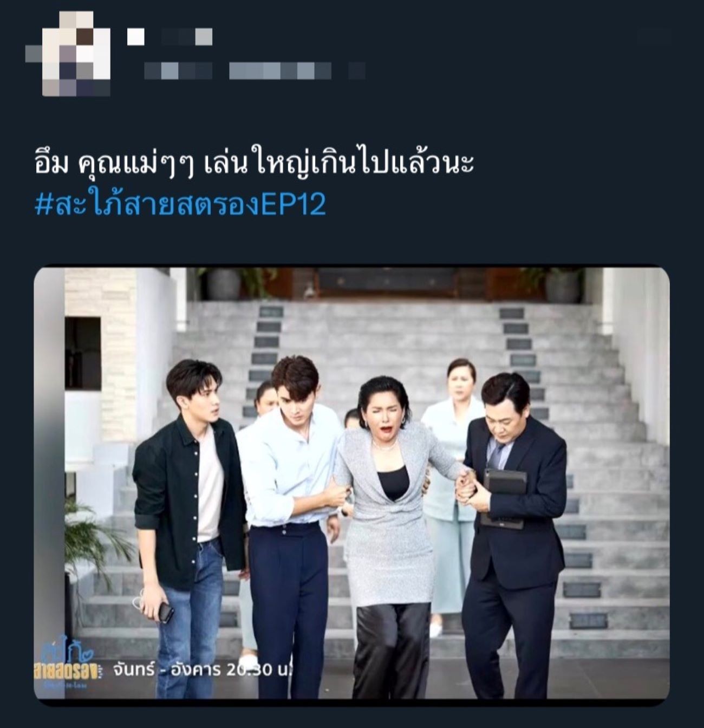
Task: Click the small blurred block at the end of the handle row
Action: click(356, 70)
